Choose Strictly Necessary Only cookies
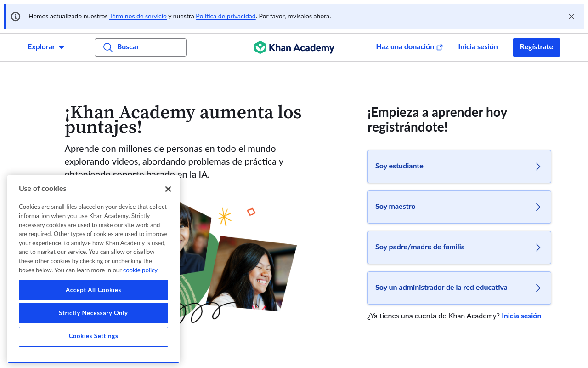This screenshot has height=368, width=588. coord(93,313)
